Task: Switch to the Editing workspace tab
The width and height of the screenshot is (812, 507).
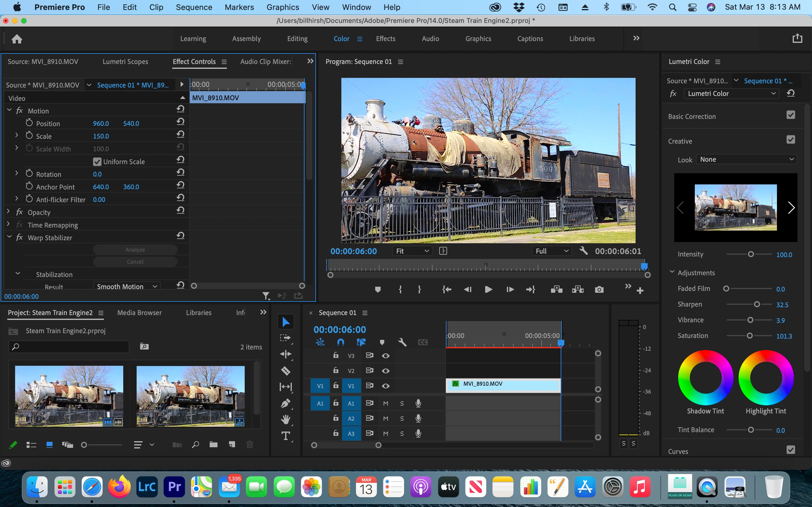Action: click(x=297, y=39)
